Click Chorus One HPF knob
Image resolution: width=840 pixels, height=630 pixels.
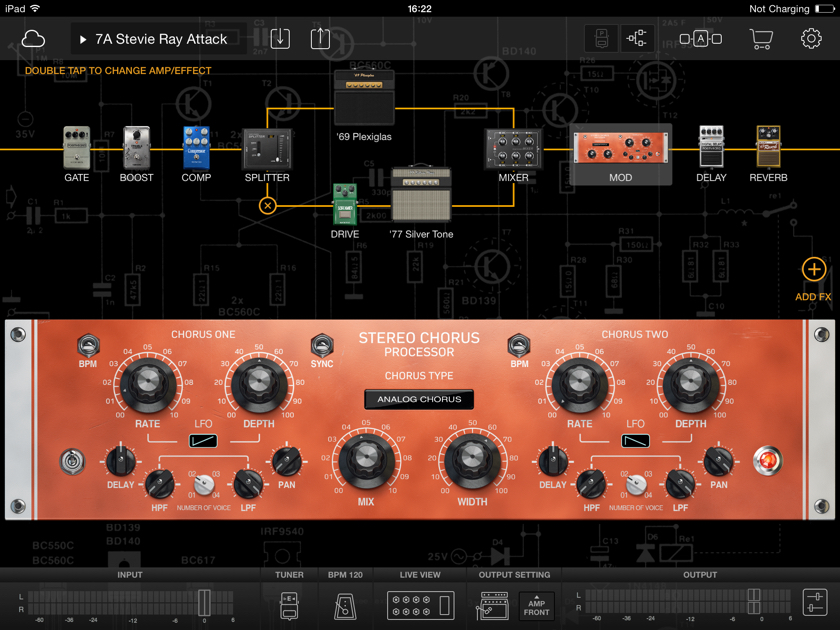(x=160, y=483)
